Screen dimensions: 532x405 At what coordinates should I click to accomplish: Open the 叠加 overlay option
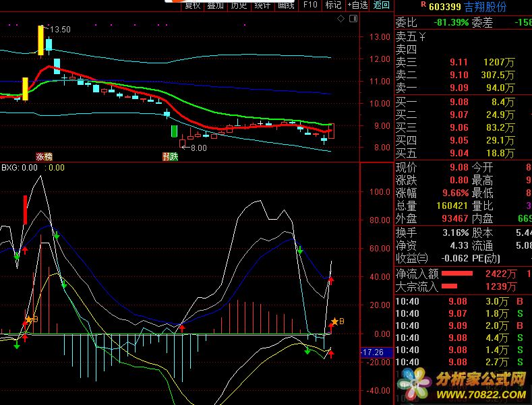pyautogui.click(x=215, y=5)
